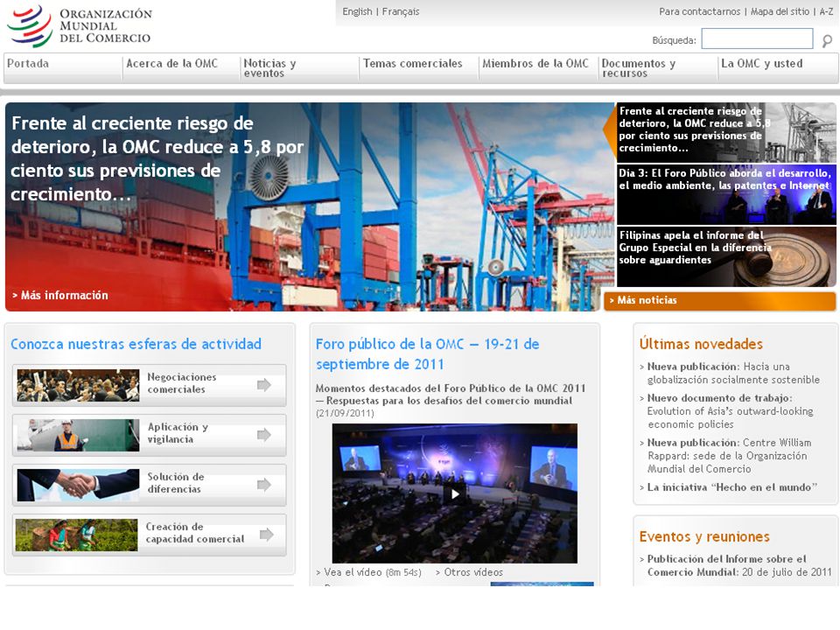
Task: Open Miembros de la OMC menu
Action: pos(535,63)
